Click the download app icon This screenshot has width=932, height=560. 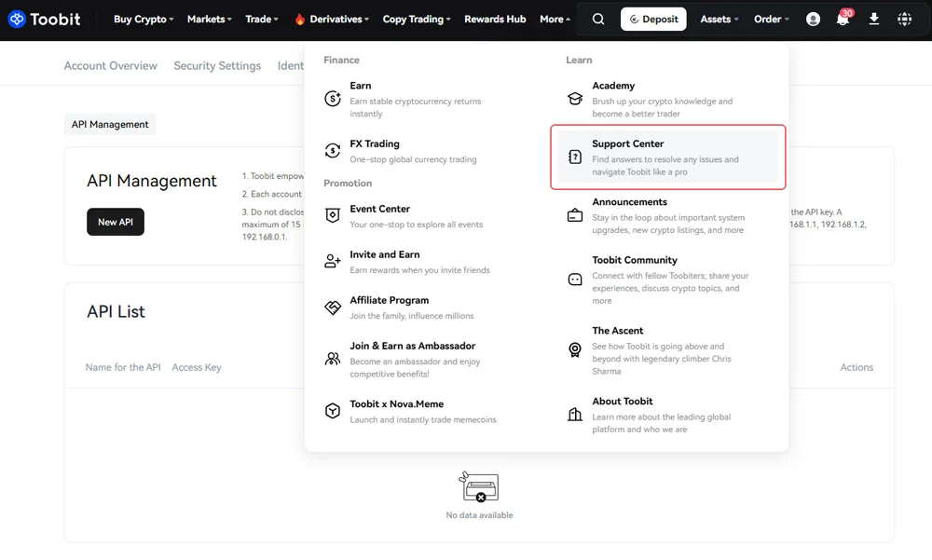pyautogui.click(x=874, y=19)
